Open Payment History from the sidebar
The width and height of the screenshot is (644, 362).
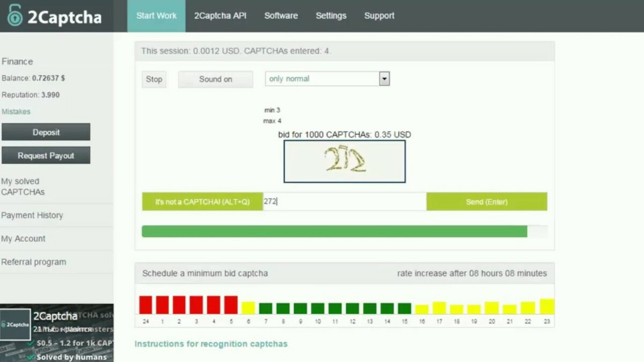[33, 215]
